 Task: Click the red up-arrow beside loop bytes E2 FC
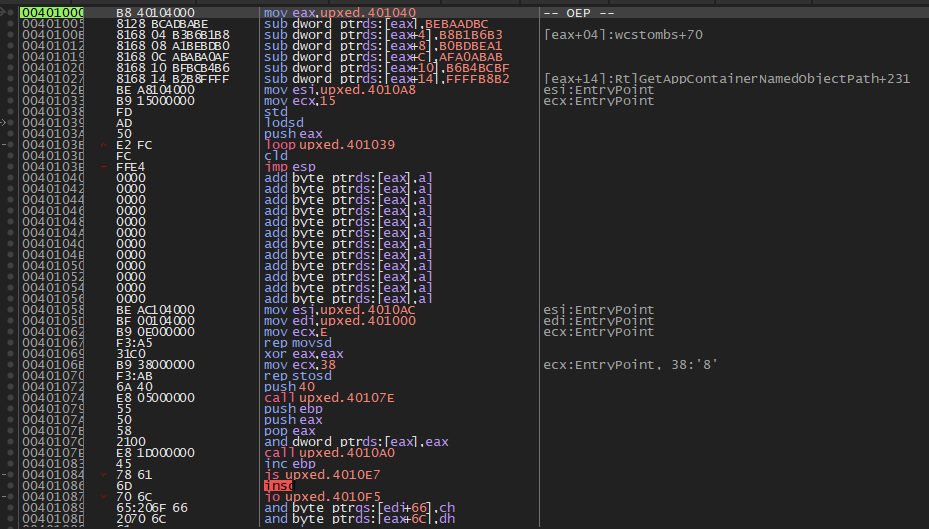(x=104, y=145)
